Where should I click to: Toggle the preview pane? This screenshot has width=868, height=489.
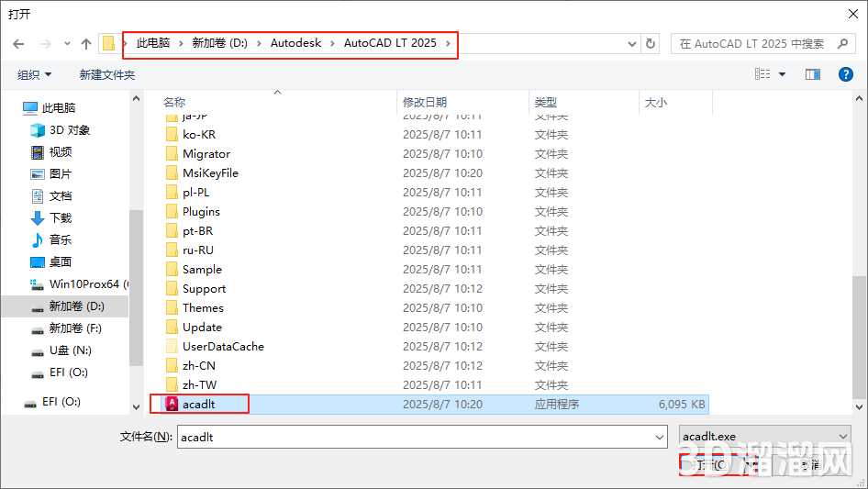(813, 74)
